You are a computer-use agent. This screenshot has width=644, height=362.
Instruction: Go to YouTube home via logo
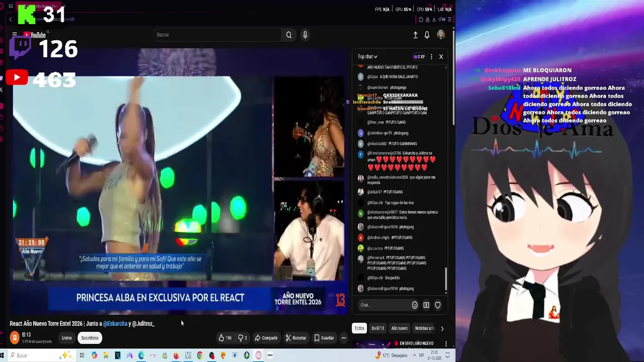[34, 35]
